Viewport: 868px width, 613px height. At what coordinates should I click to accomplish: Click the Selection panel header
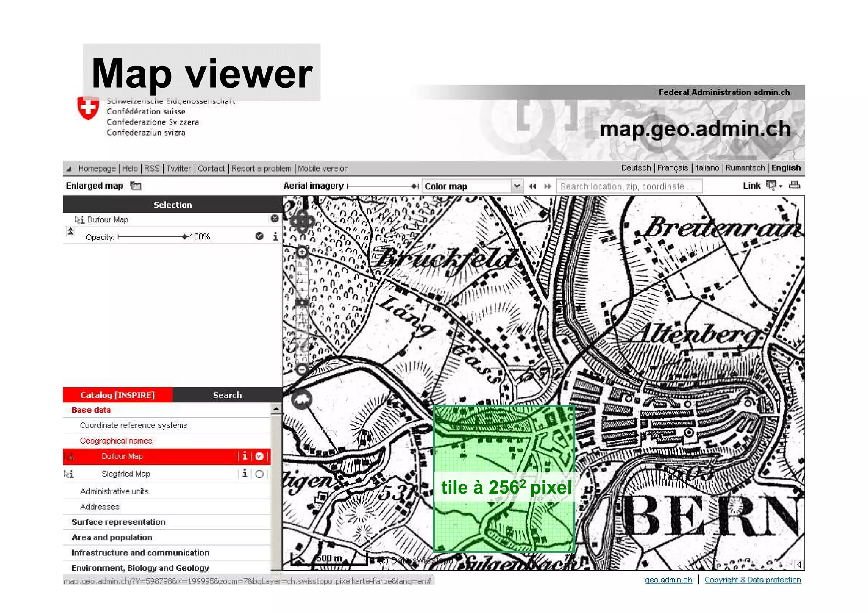click(172, 205)
